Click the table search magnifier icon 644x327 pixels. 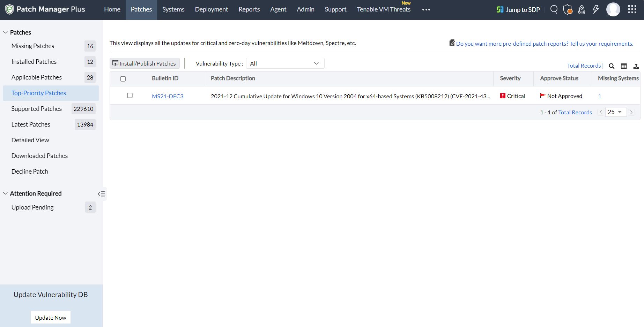click(x=612, y=66)
